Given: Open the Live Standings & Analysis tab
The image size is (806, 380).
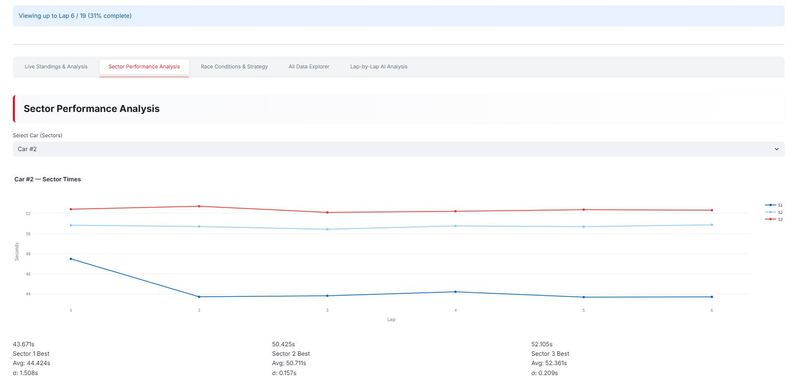Looking at the screenshot, I should (56, 67).
